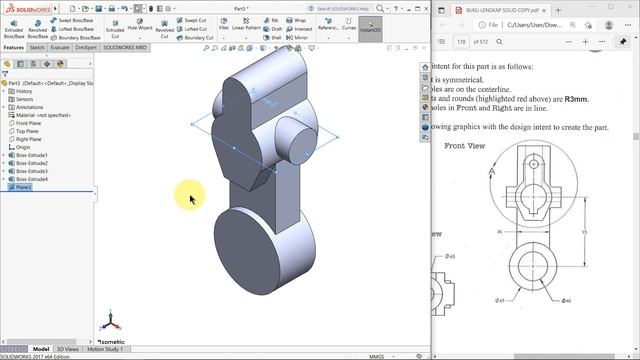
Task: Expand the Annotations folder in feature tree
Action: pos(4,107)
